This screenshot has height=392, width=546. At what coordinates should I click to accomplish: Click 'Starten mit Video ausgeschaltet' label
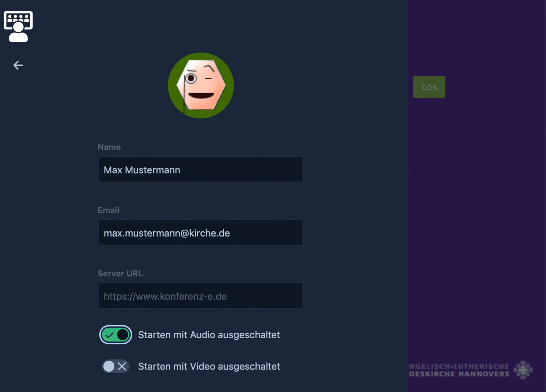pos(209,366)
